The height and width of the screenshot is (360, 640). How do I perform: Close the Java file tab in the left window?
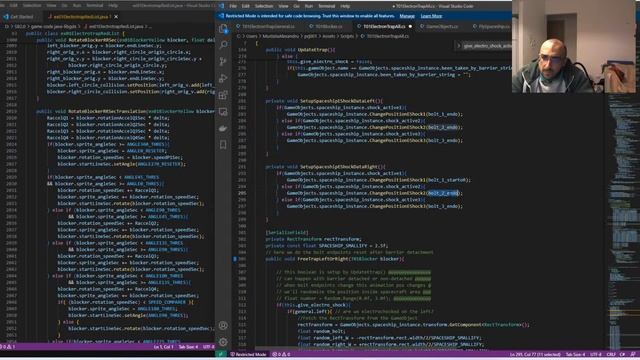coord(116,17)
